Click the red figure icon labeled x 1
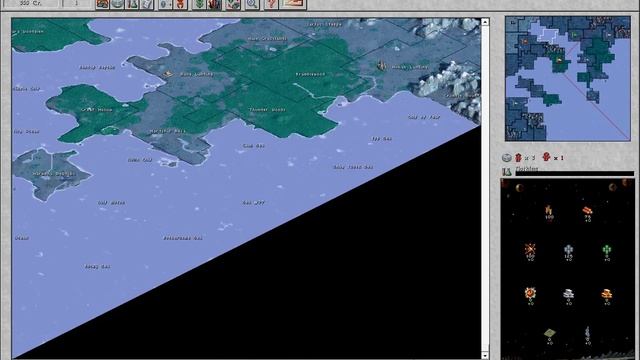This screenshot has height=360, width=640. [x=546, y=157]
